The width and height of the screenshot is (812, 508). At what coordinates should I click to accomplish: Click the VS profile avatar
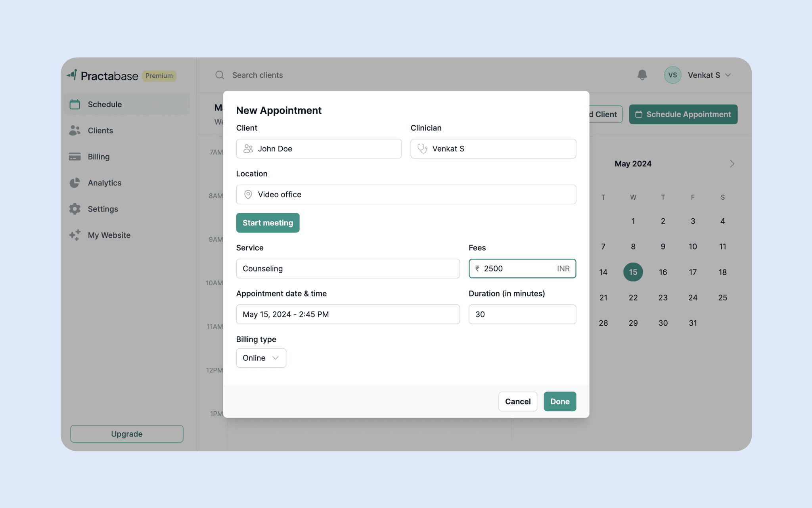[672, 75]
